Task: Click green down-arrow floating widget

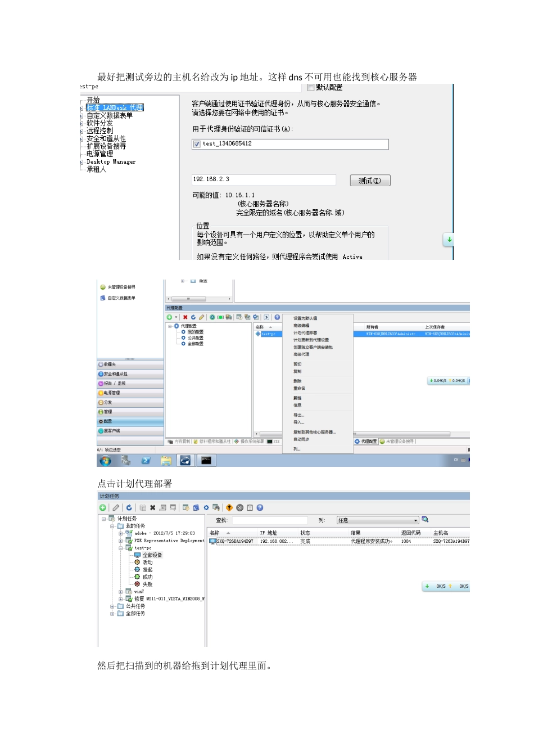Action: 449,240
